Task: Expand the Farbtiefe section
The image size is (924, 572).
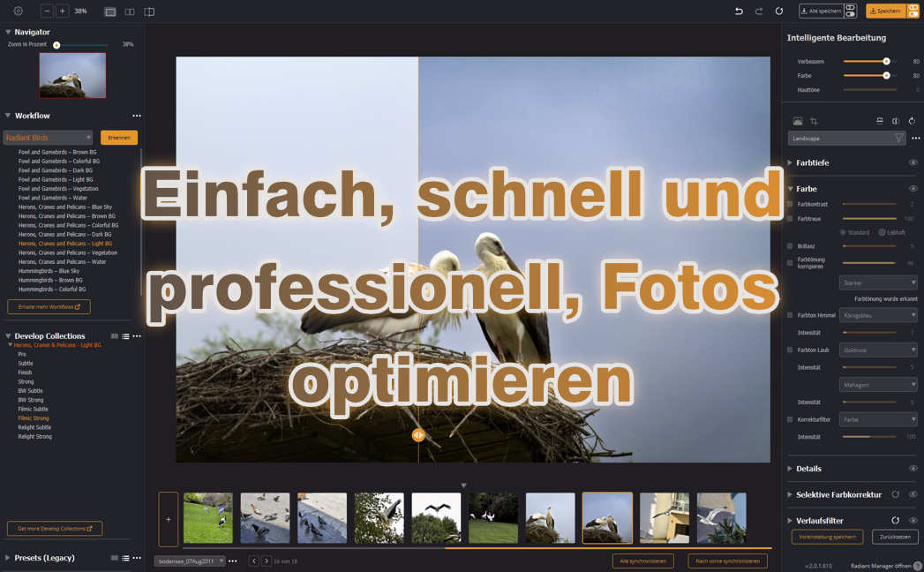Action: click(x=791, y=162)
